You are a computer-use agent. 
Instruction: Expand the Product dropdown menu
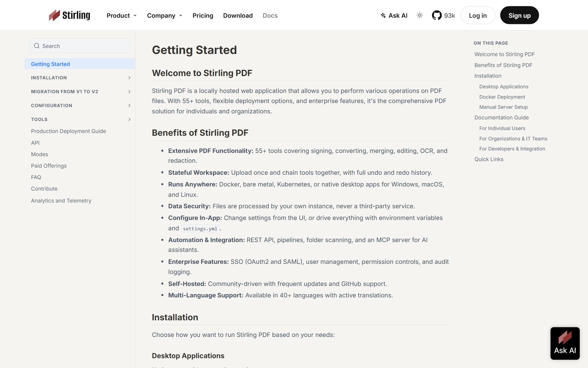122,15
